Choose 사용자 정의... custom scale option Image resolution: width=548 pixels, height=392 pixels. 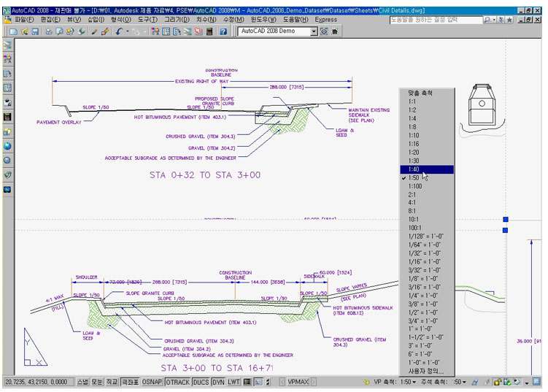click(427, 372)
